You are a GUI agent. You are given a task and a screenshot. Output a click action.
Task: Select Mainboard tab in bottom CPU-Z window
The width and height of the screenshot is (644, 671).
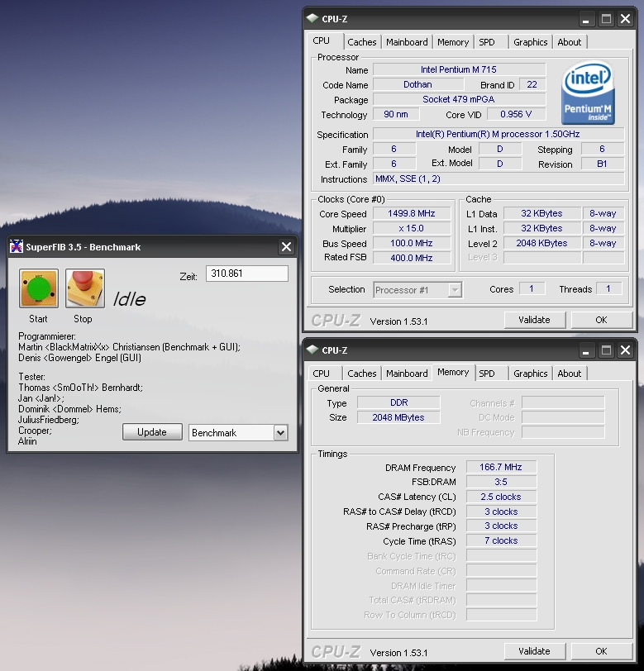pos(407,374)
